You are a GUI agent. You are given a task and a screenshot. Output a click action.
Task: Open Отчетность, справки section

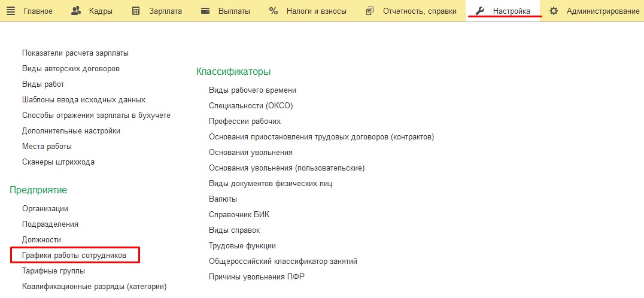pos(420,11)
